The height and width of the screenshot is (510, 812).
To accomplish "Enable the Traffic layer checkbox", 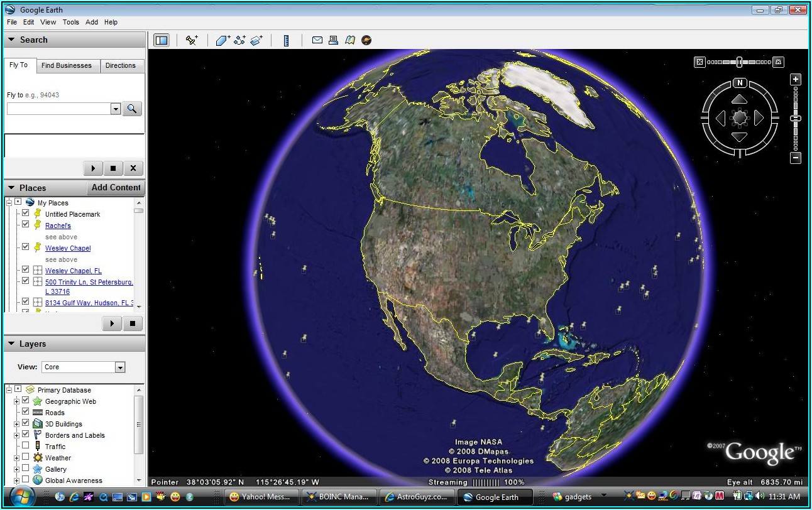I will tap(26, 446).
